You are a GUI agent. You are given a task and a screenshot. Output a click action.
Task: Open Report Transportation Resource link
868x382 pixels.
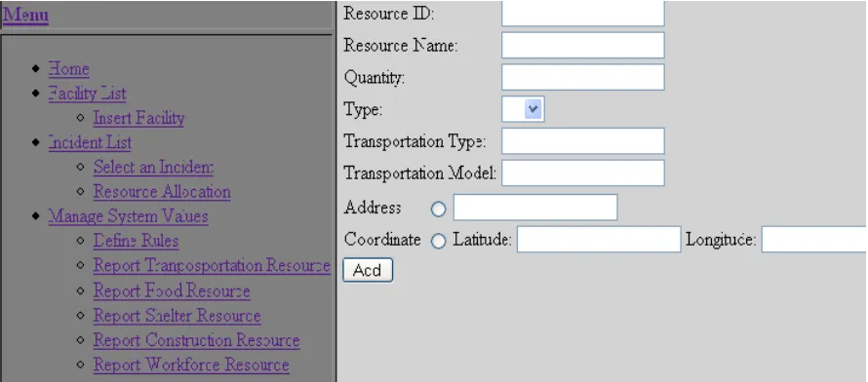point(212,265)
